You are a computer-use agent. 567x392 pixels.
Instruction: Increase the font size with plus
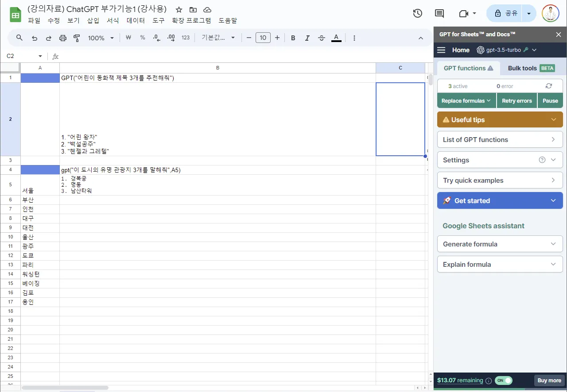pyautogui.click(x=277, y=38)
